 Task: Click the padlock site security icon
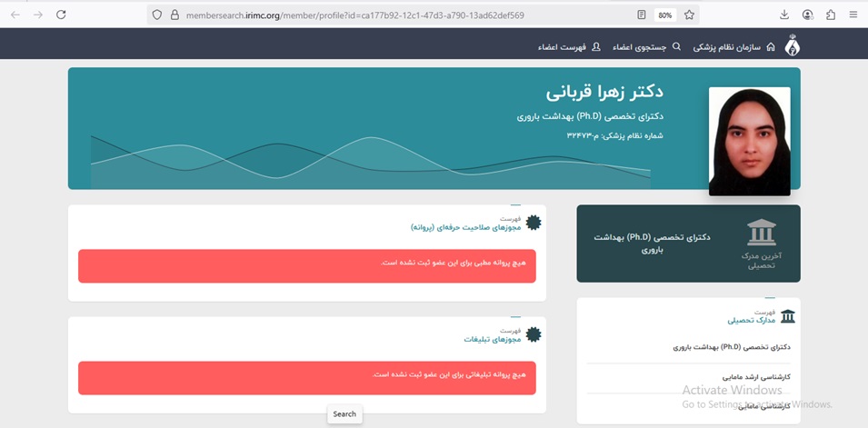[175, 15]
